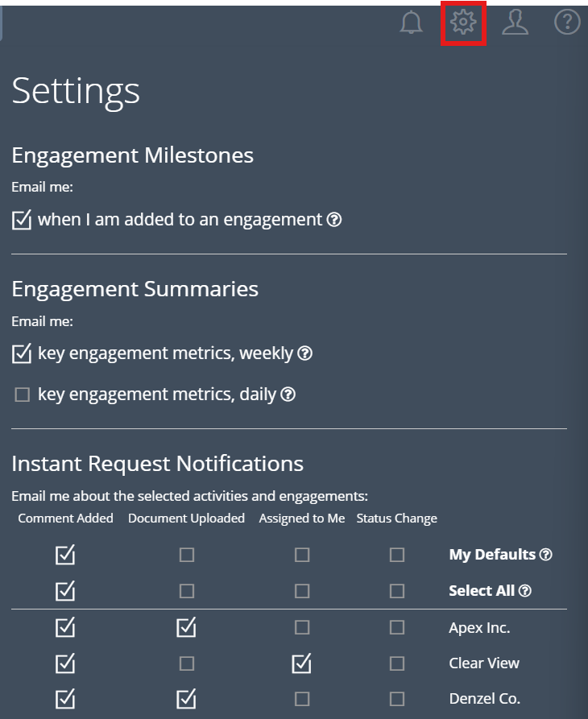Show help tooltip for daily metrics
Image resolution: width=588 pixels, height=719 pixels.
[x=288, y=395]
